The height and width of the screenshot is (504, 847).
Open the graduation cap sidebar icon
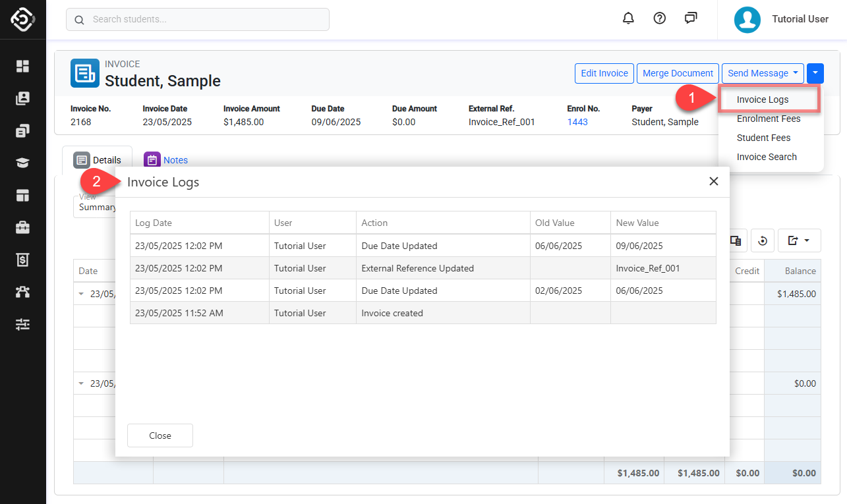23,163
